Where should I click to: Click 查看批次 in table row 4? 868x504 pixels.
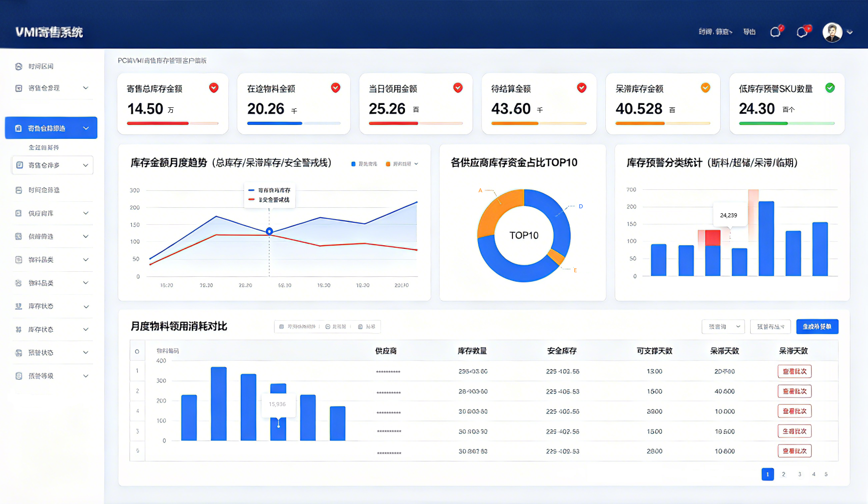pos(795,412)
